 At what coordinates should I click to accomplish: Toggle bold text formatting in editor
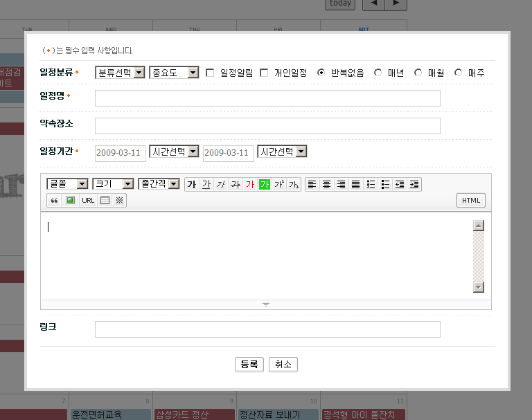click(192, 184)
